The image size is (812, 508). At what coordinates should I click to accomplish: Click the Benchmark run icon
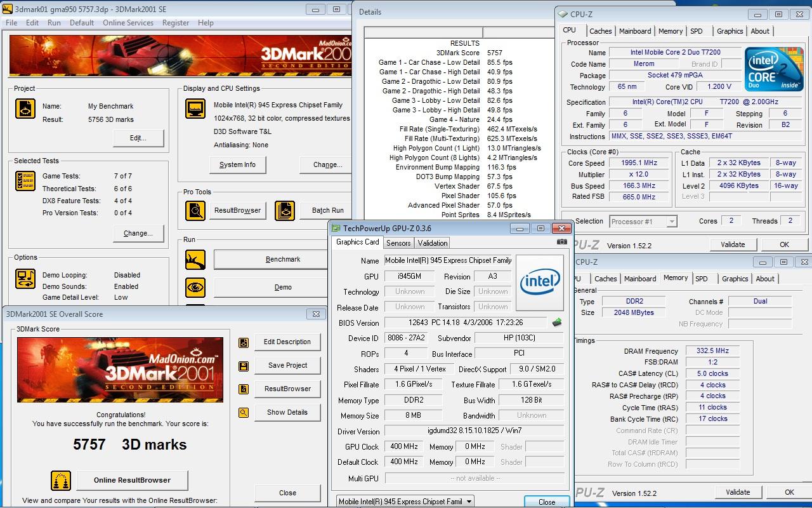(195, 259)
